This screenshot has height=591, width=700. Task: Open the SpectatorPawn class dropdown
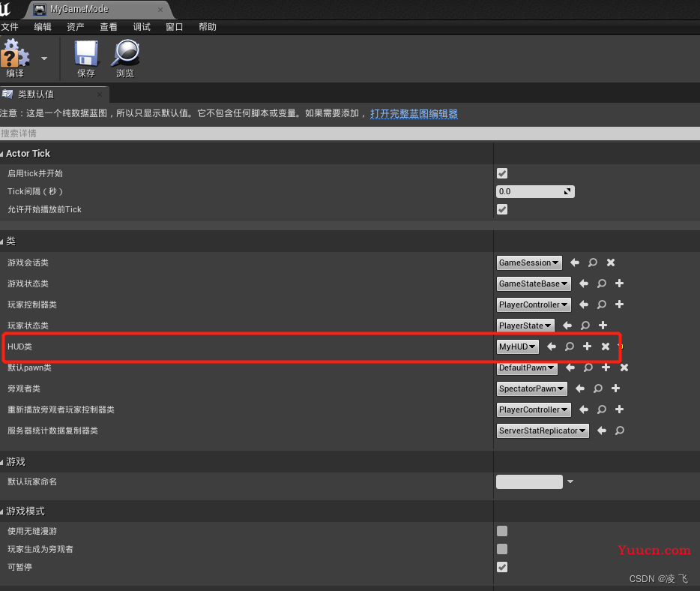(x=531, y=388)
